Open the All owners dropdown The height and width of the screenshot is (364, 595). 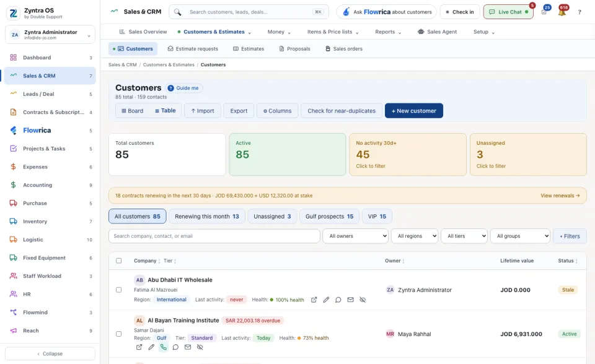point(356,236)
